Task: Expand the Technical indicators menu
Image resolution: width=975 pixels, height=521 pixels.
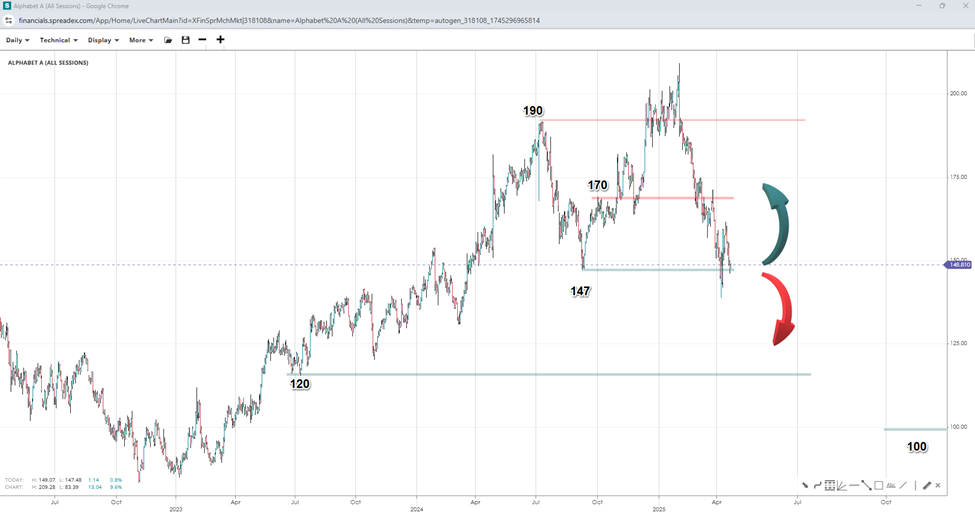Action: tap(58, 40)
